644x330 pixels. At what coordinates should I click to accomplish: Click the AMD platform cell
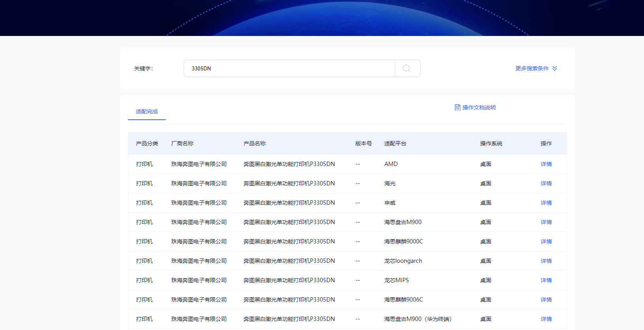[x=391, y=164]
